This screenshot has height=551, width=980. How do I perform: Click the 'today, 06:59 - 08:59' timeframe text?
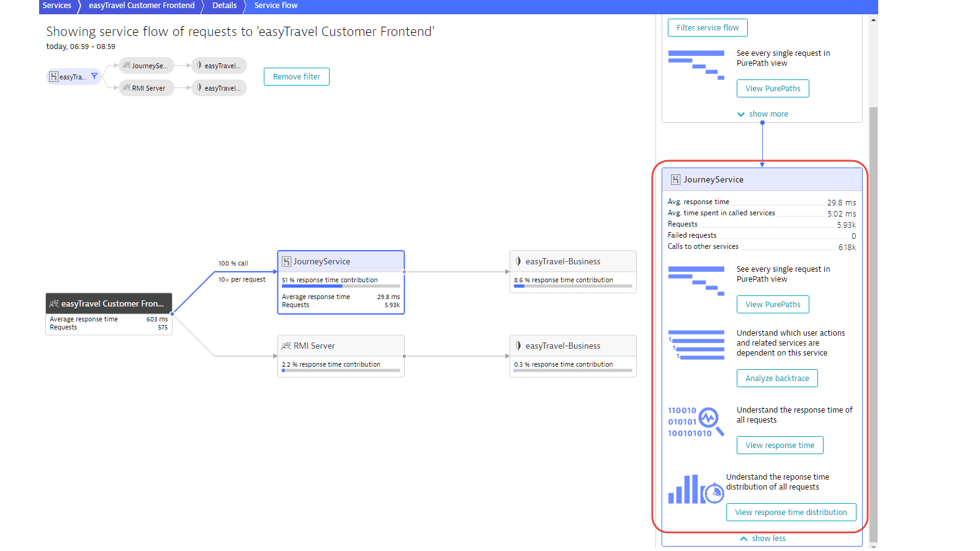[81, 47]
